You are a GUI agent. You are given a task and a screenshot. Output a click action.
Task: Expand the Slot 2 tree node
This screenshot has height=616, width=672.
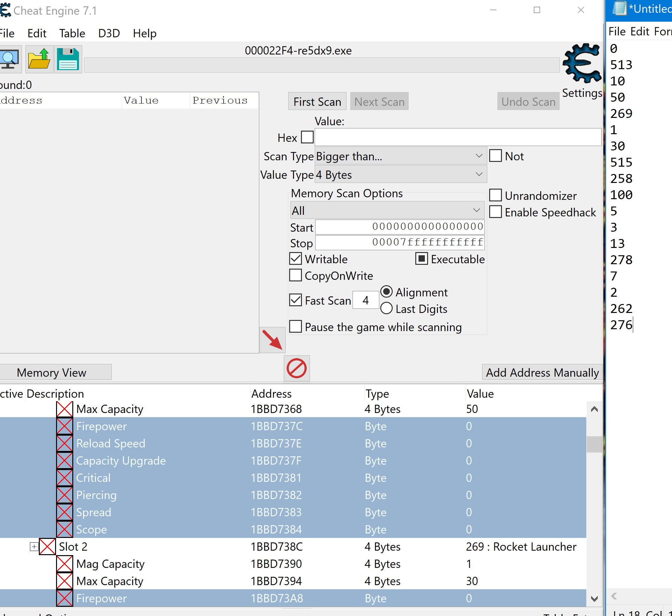(x=34, y=547)
